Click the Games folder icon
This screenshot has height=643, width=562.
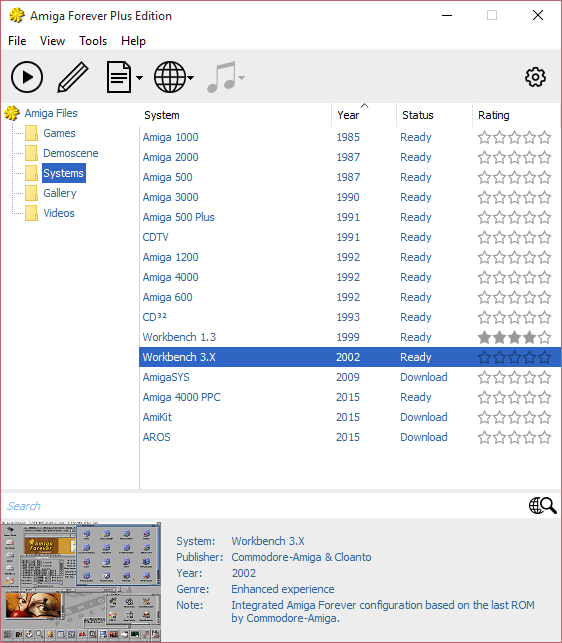click(32, 133)
